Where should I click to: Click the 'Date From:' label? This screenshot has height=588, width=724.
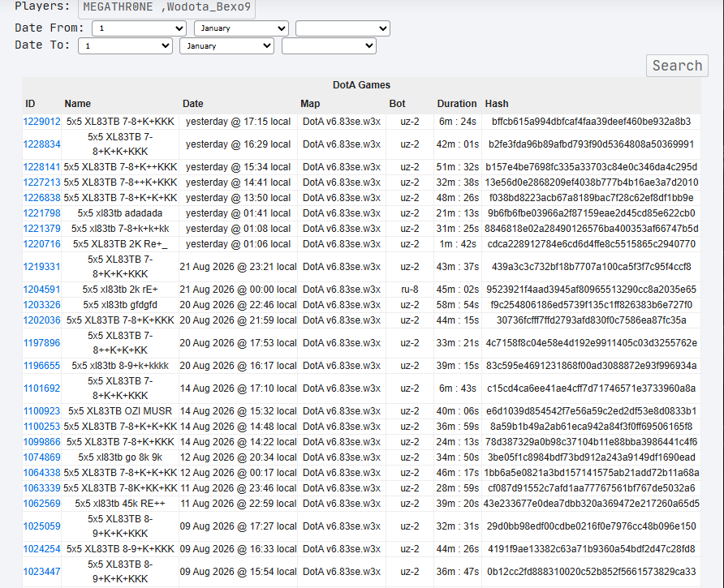coord(50,28)
